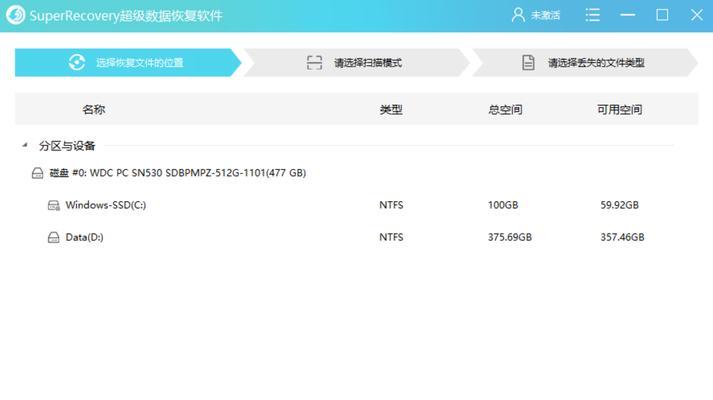The width and height of the screenshot is (713, 400).
Task: Select the 选择恢复文件的位置 step tab
Action: click(x=128, y=63)
